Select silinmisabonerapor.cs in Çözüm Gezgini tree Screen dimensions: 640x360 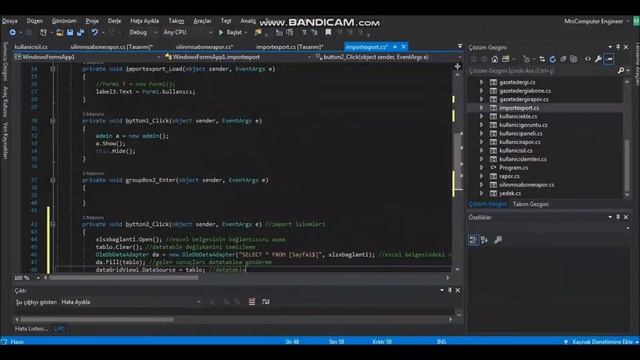coord(527,185)
